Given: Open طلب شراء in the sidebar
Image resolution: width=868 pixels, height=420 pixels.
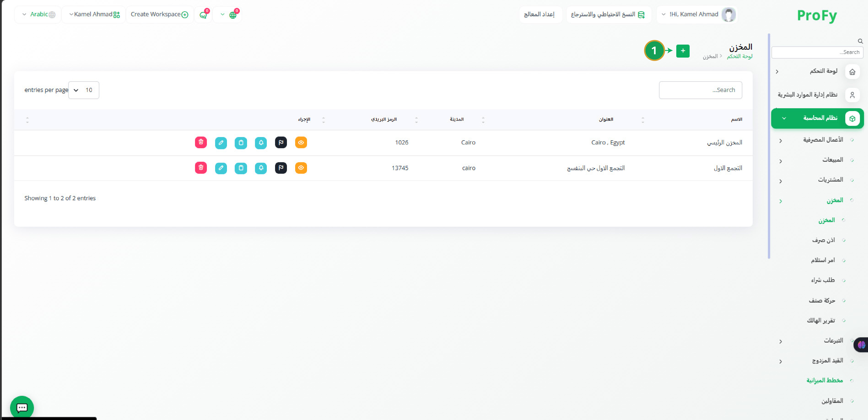Looking at the screenshot, I should 823,280.
